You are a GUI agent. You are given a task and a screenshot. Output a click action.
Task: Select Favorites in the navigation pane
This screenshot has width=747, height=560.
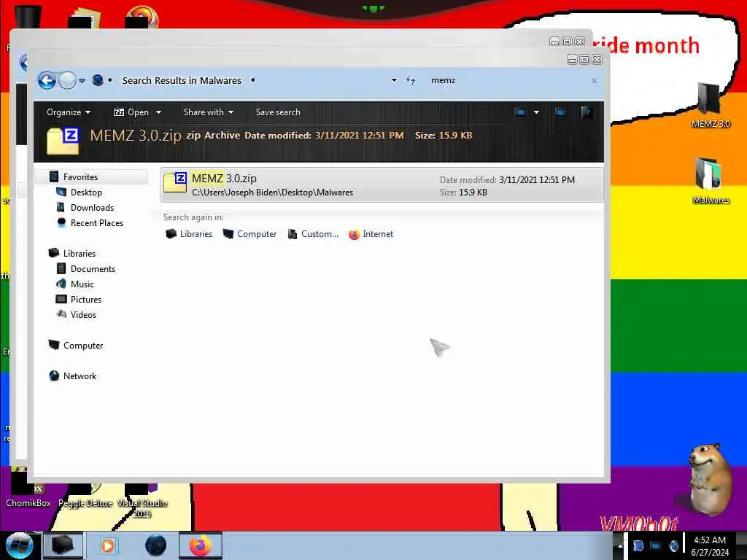[80, 177]
